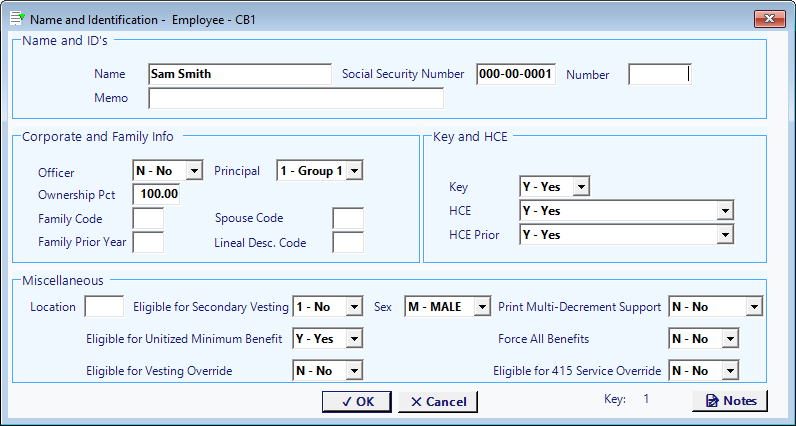Click the Family Code field

(148, 218)
